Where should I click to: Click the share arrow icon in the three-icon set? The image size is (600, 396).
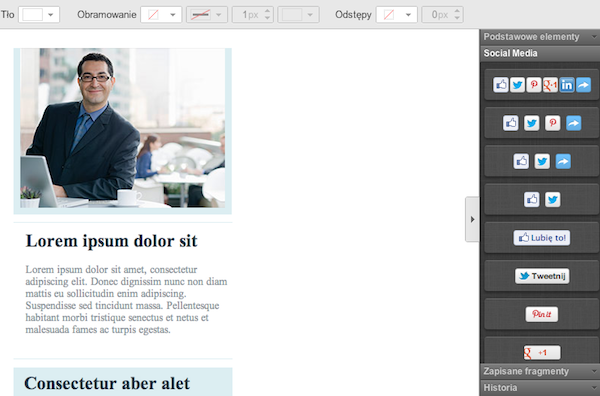click(x=563, y=161)
